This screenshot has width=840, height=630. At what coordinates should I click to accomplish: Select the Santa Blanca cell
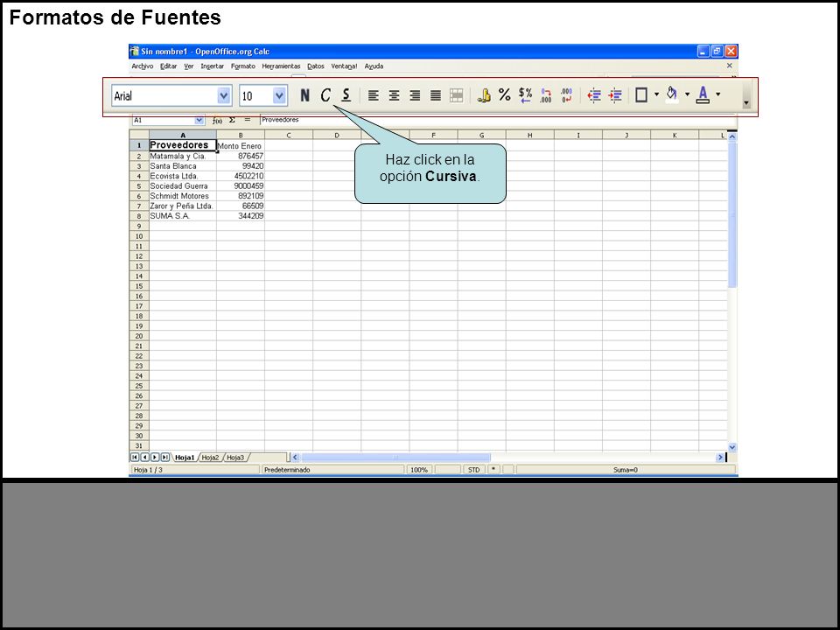[x=183, y=166]
